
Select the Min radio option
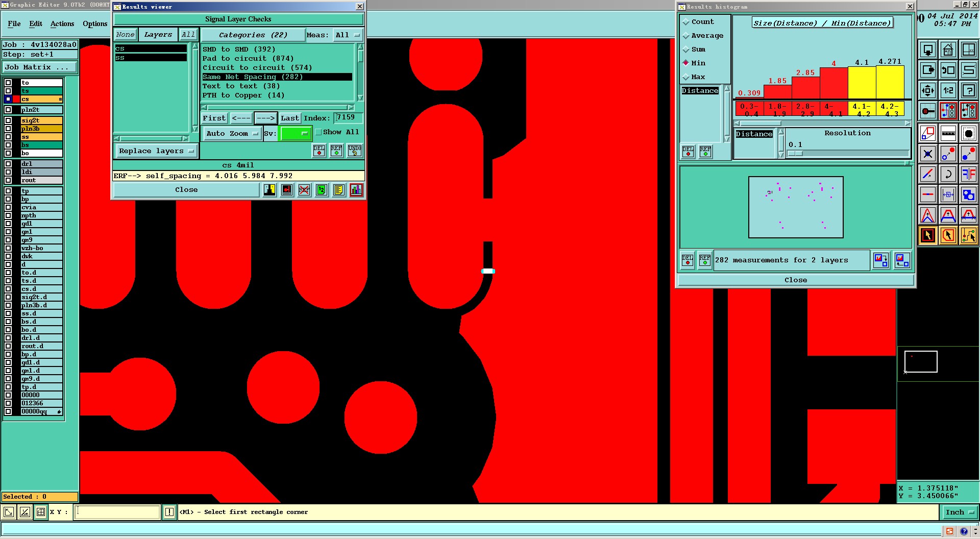pyautogui.click(x=686, y=63)
